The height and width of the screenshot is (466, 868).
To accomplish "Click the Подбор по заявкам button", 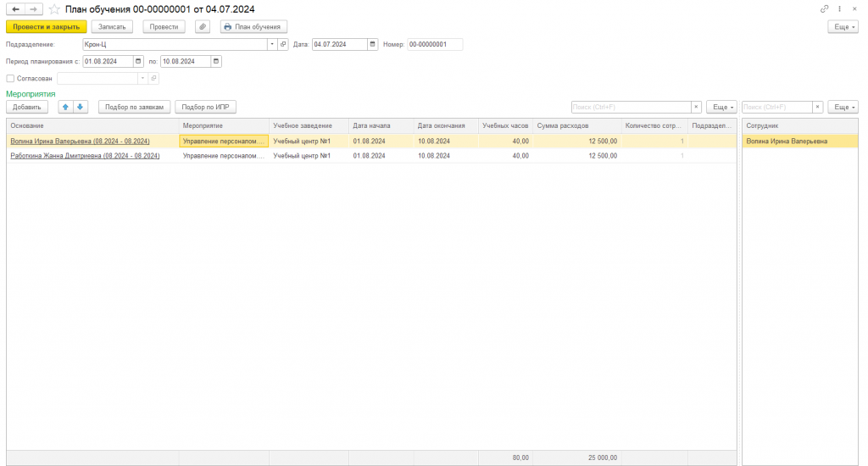I will [135, 107].
